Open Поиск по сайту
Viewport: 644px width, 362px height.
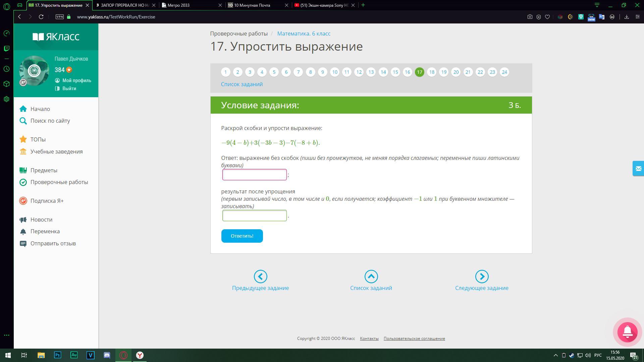[x=45, y=121]
